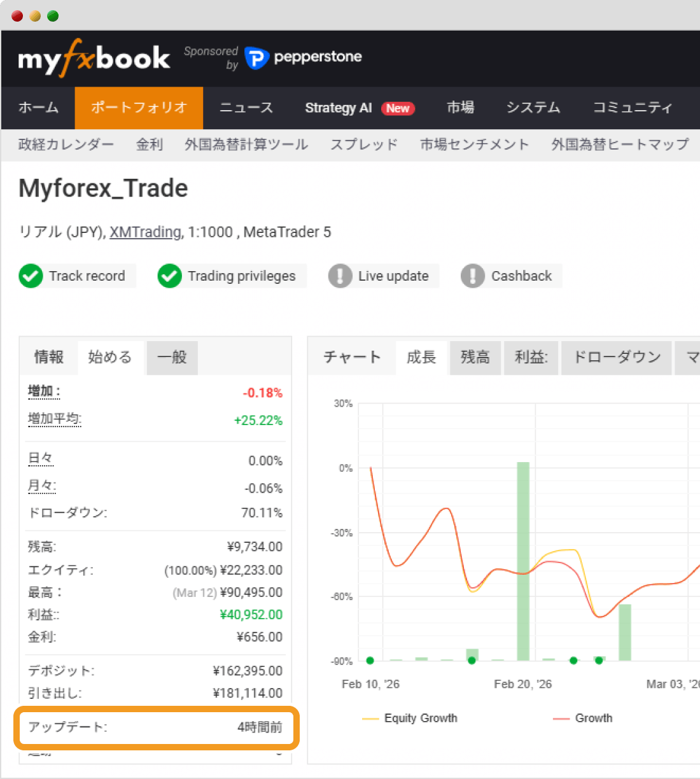The image size is (700, 779).
Task: Select the ドローダウン chart tab
Action: [617, 357]
